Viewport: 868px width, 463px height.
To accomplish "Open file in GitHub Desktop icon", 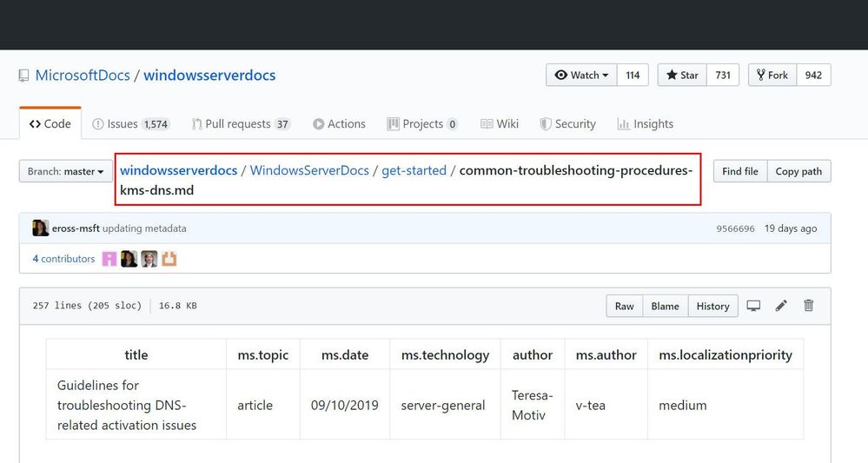I will 753,306.
